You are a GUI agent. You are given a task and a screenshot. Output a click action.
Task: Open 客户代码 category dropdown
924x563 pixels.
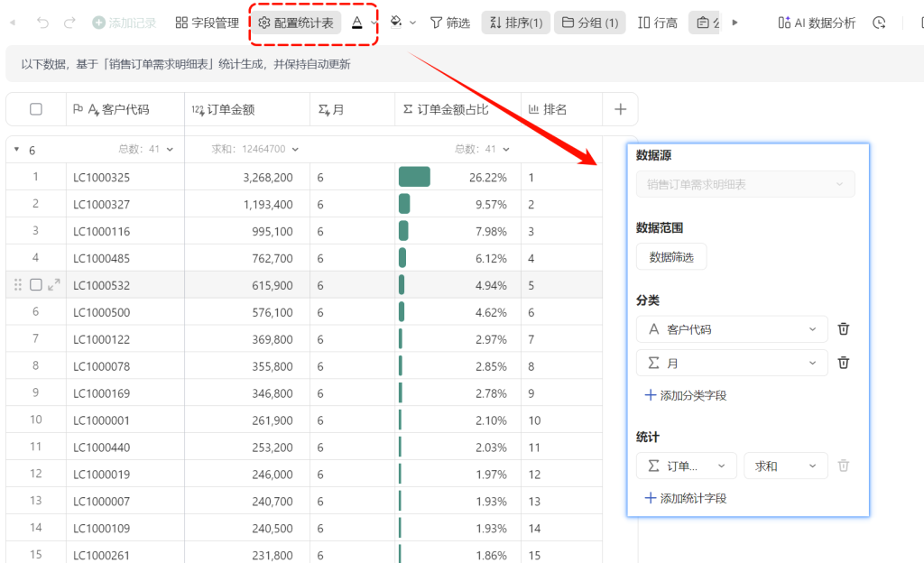pos(732,329)
